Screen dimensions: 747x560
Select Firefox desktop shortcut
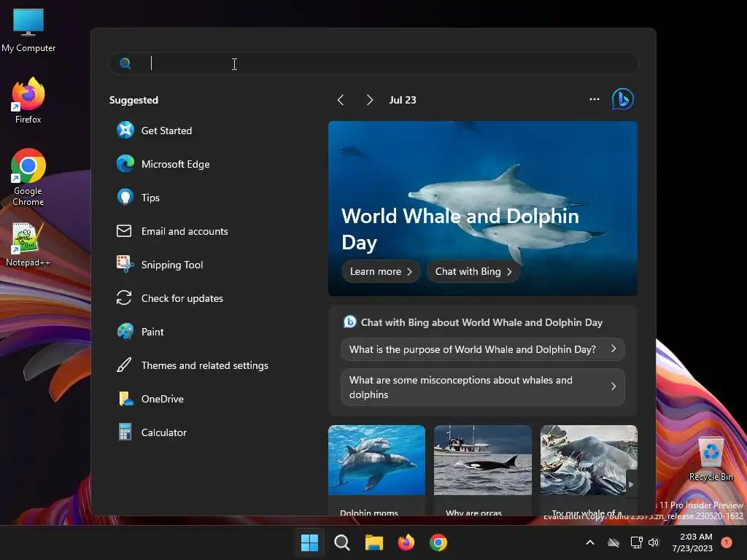(28, 101)
